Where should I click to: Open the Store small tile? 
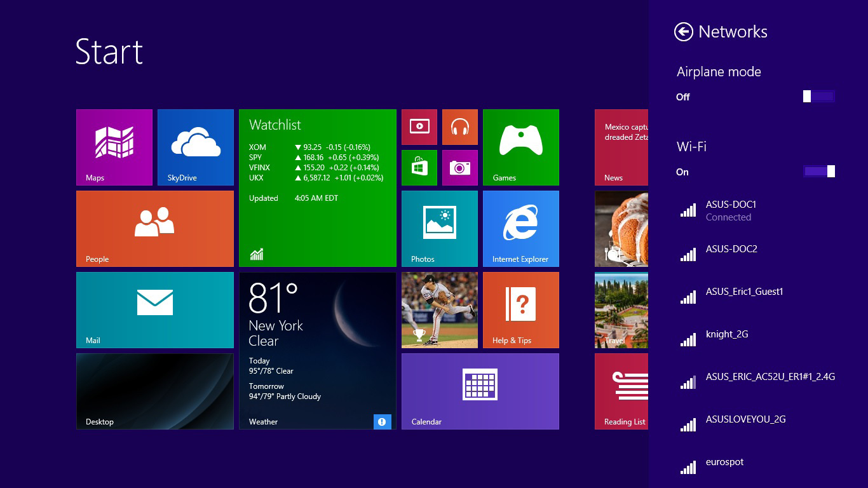419,168
